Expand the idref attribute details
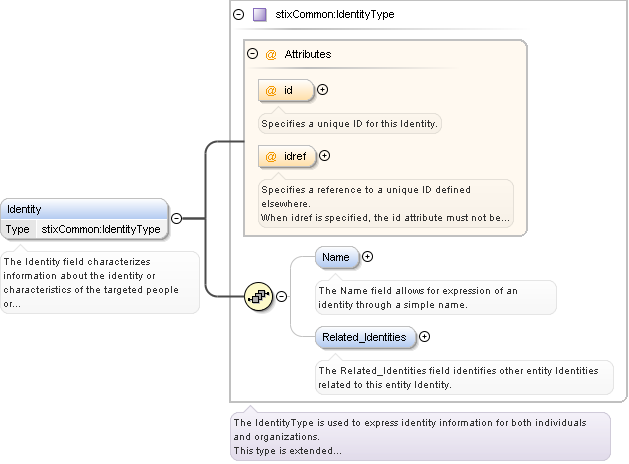Image resolution: width=629 pixels, height=464 pixels. (x=324, y=155)
